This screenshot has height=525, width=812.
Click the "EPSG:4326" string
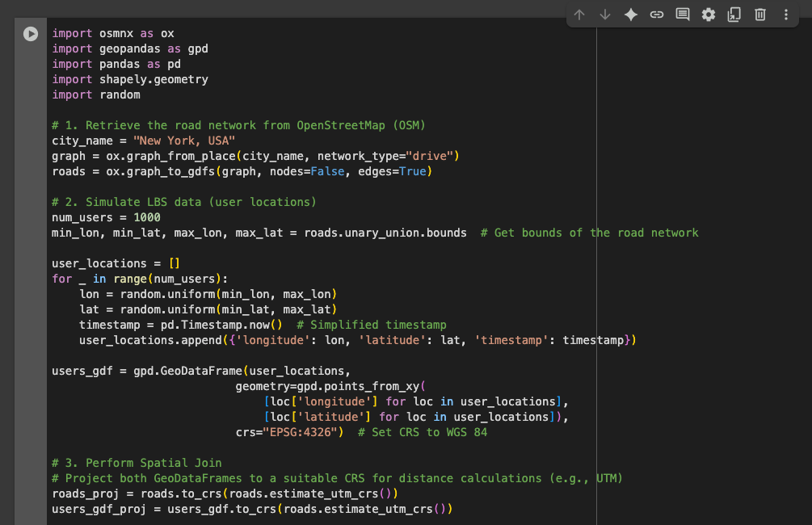pos(301,432)
